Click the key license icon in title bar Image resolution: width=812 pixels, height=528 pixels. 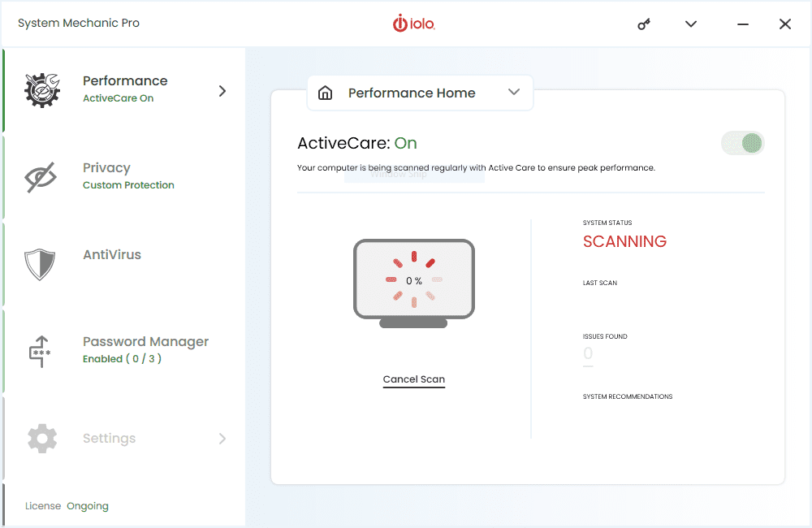[x=644, y=24]
